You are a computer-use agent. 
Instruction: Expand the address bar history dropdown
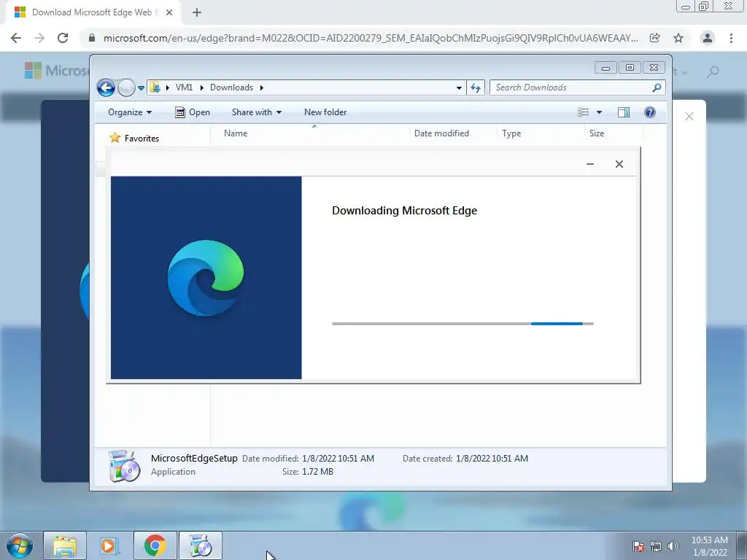[459, 87]
